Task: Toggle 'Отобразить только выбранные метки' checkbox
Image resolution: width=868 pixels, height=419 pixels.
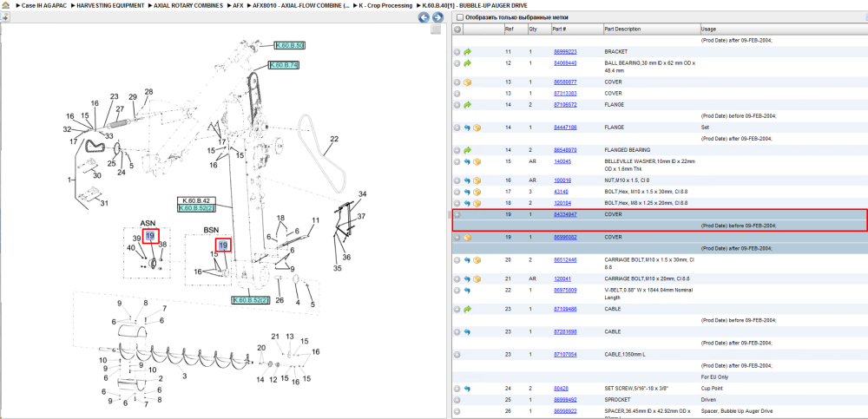Action: coord(459,17)
